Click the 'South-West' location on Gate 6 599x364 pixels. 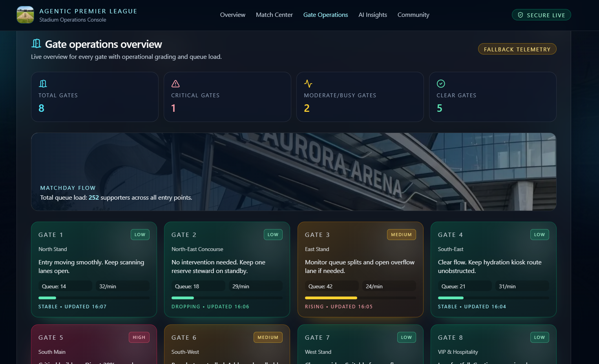pos(185,352)
